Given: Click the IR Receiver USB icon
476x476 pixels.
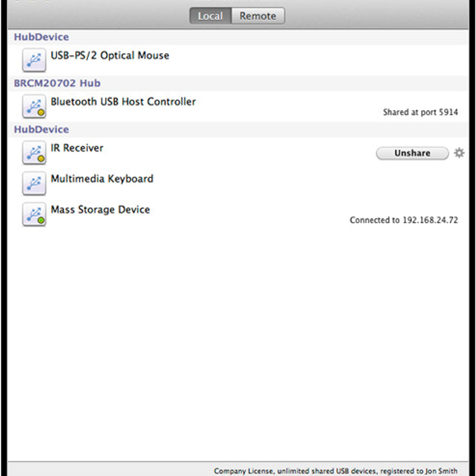Looking at the screenshot, I should click(34, 152).
